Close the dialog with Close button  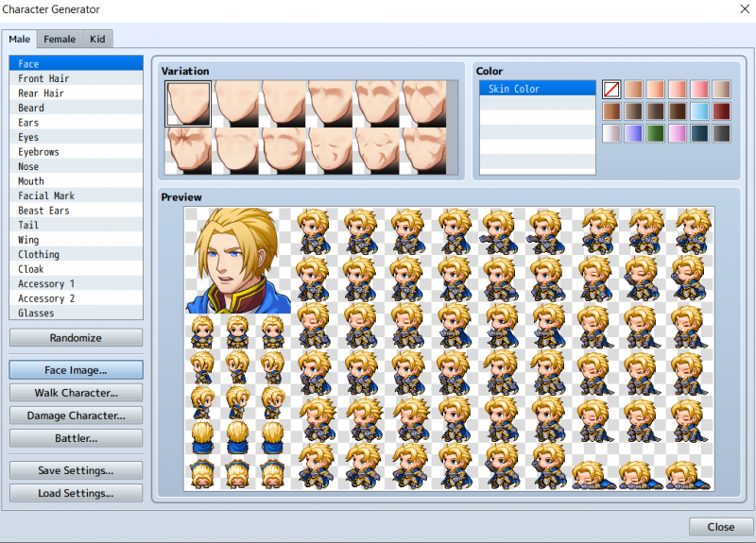point(721,527)
